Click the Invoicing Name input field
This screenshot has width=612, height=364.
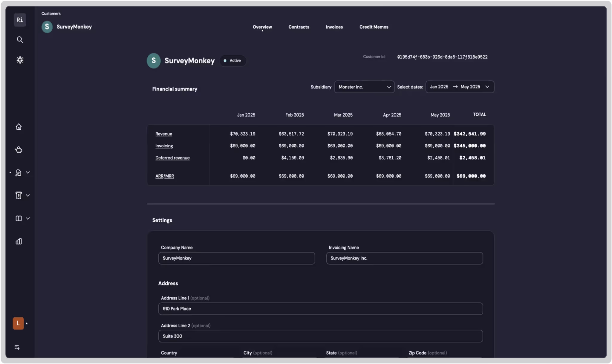click(404, 258)
